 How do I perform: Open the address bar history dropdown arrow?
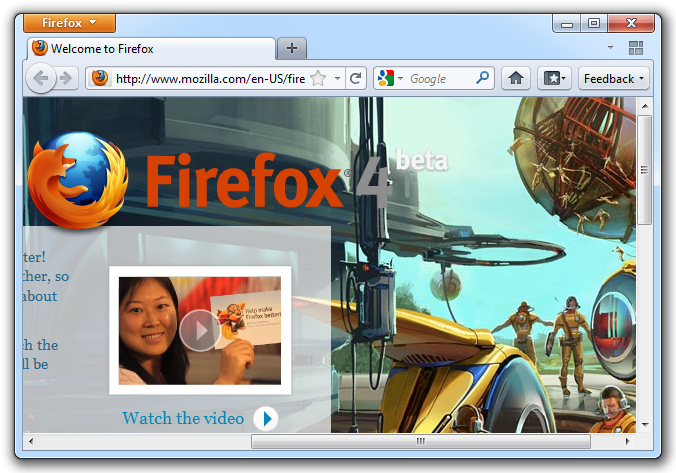(x=338, y=78)
